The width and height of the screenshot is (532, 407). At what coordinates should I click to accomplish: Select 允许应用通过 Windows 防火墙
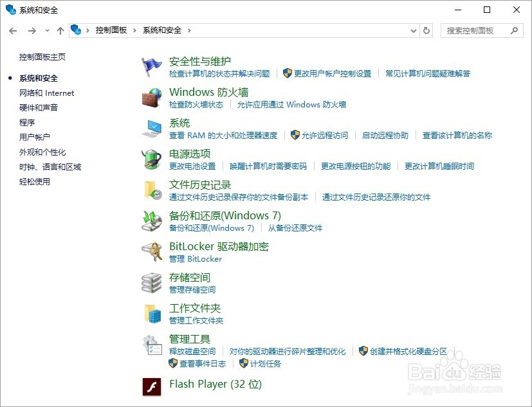click(292, 104)
